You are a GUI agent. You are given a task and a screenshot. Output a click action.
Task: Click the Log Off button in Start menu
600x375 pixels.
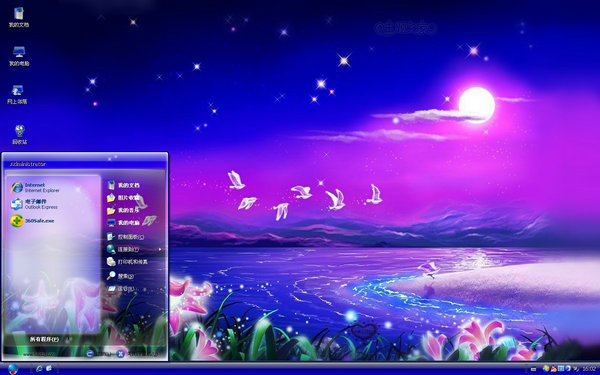(x=100, y=354)
